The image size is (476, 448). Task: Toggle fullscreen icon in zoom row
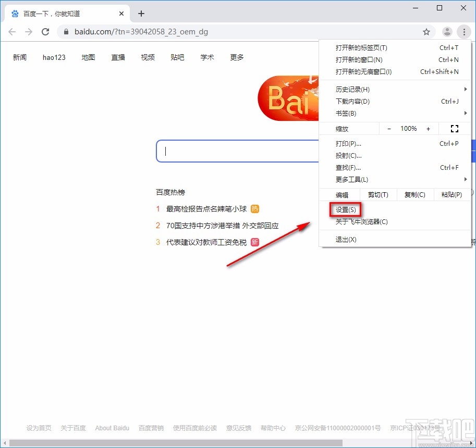coord(454,129)
